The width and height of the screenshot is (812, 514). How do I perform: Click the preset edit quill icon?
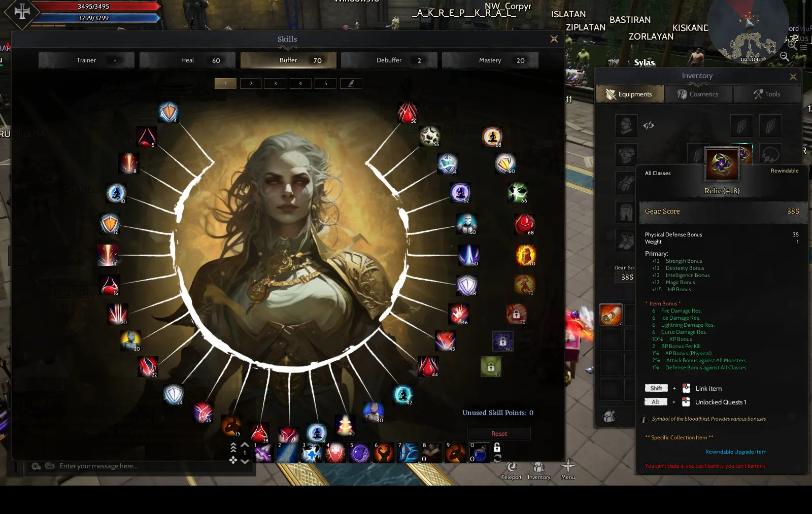point(351,83)
